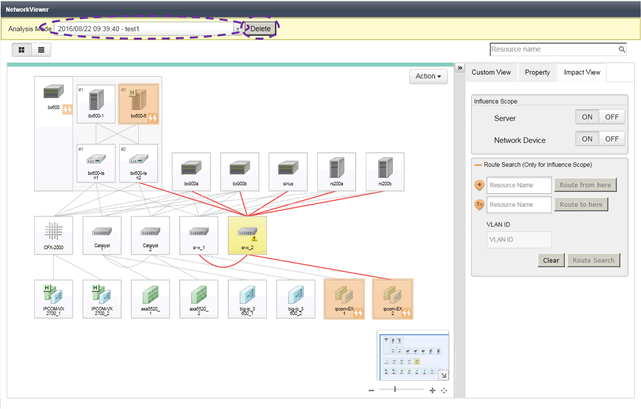Click the VLAN ID input field
Screen dimensions: 641x409
click(518, 239)
